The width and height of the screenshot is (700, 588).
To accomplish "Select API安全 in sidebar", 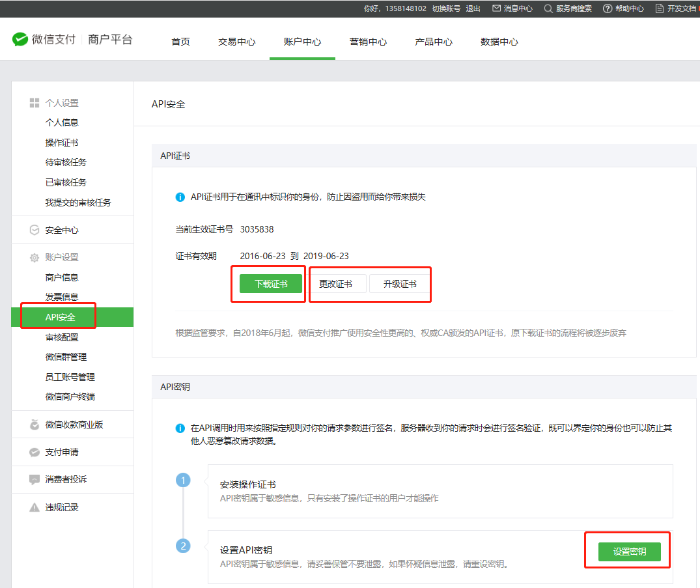I will coord(72,317).
